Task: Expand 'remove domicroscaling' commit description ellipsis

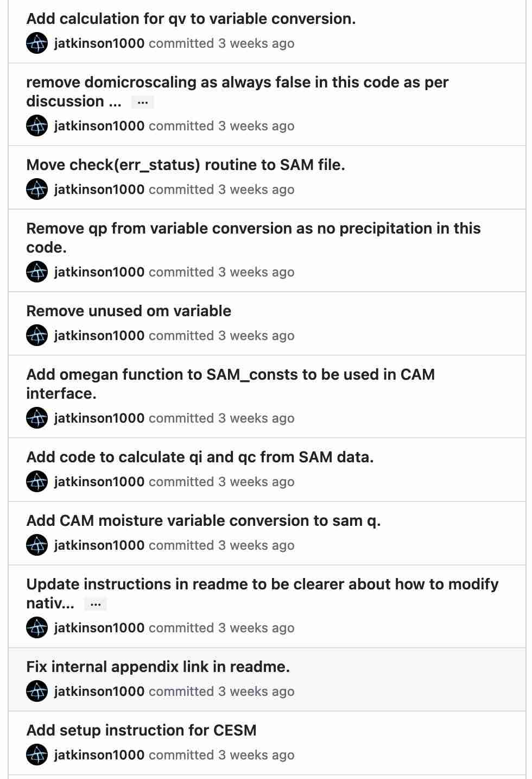Action: pyautogui.click(x=143, y=102)
